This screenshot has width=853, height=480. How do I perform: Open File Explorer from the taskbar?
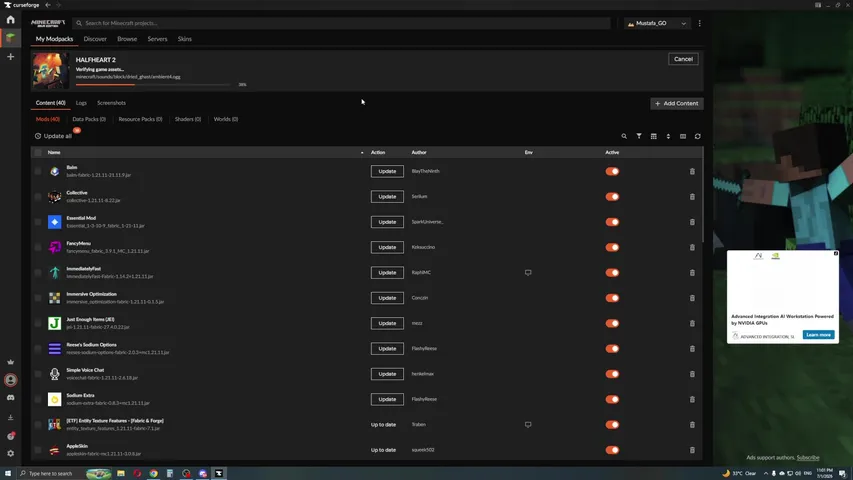121,473
